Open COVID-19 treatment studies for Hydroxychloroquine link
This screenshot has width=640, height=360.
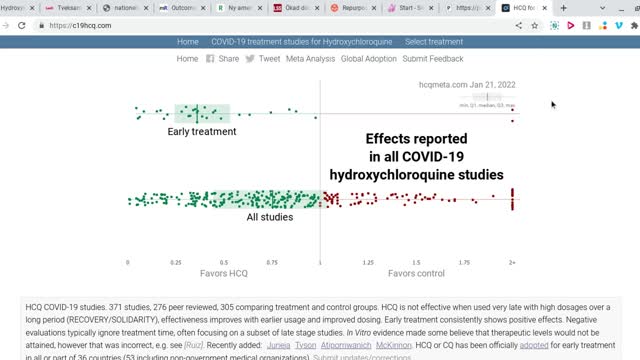[302, 42]
